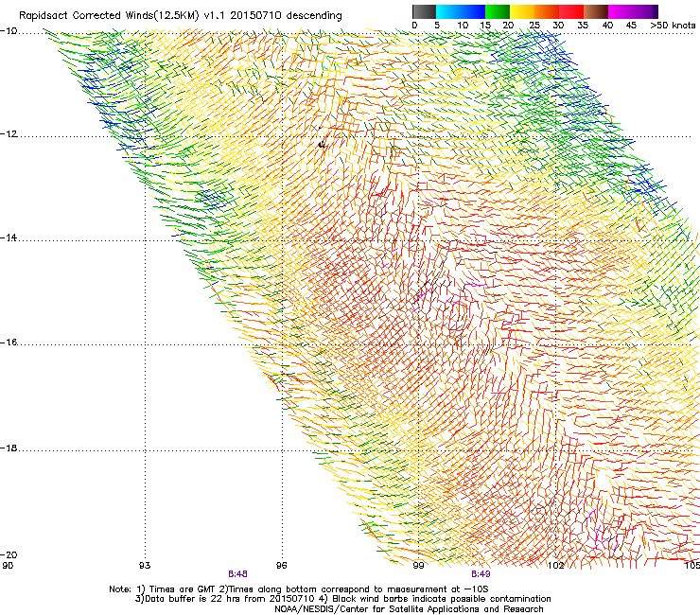
Task: Click the 'Times are GMT' note line
Action: (x=299, y=589)
